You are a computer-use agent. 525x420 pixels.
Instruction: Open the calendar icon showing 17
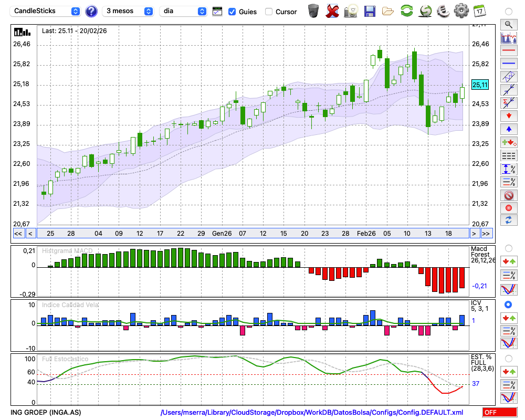coord(479,10)
